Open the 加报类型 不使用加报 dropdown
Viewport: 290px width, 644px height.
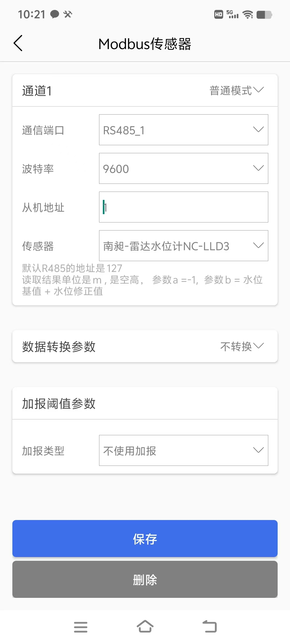183,451
